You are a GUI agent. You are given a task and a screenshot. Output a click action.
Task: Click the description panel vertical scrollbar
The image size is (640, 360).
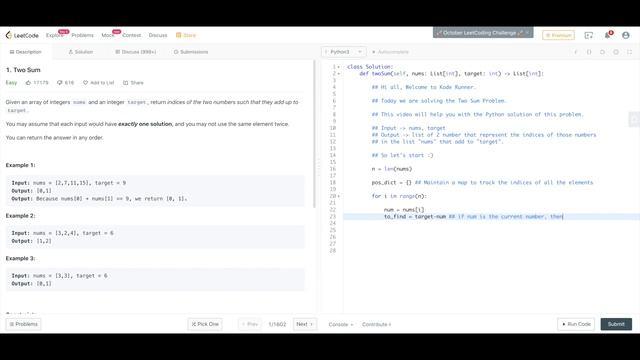(x=314, y=134)
